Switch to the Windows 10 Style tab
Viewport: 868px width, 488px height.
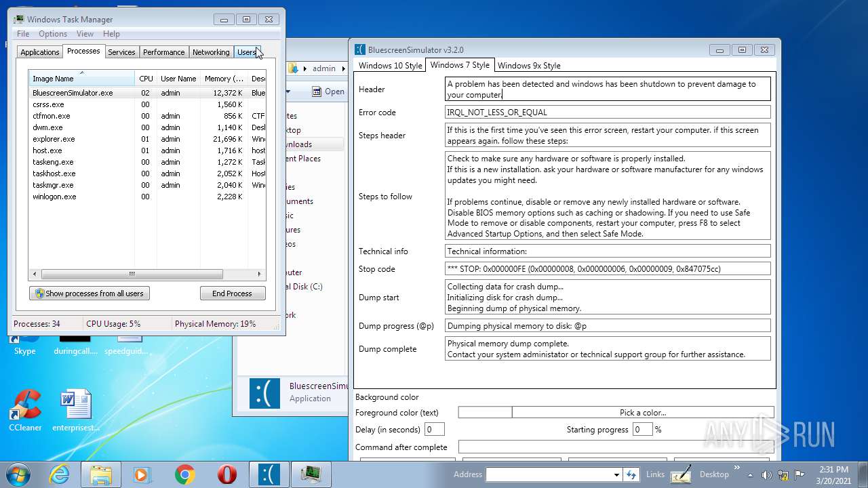click(x=390, y=66)
